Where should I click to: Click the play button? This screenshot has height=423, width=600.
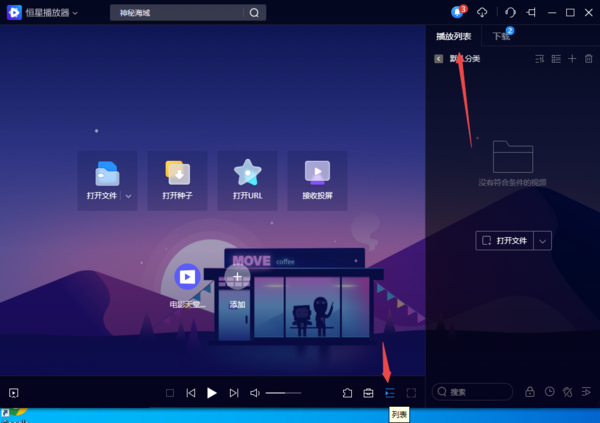coord(212,393)
